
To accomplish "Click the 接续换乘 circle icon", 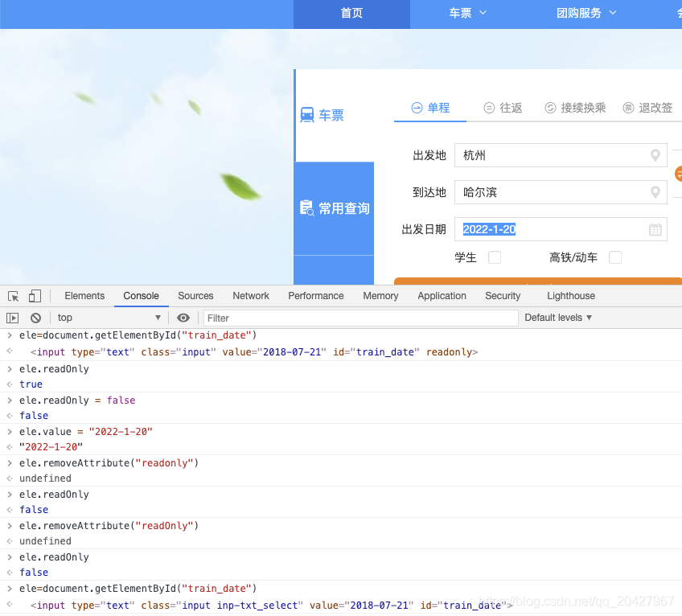I will click(550, 108).
